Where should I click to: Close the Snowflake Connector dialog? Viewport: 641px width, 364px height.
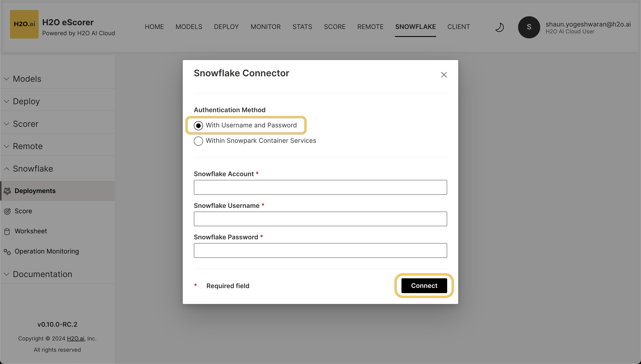coord(444,75)
